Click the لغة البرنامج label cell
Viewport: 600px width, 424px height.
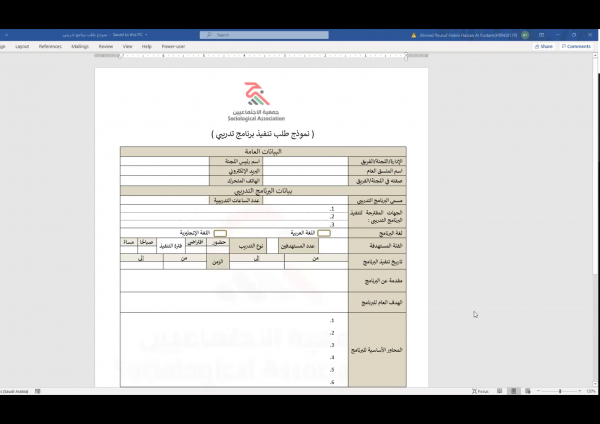377,233
